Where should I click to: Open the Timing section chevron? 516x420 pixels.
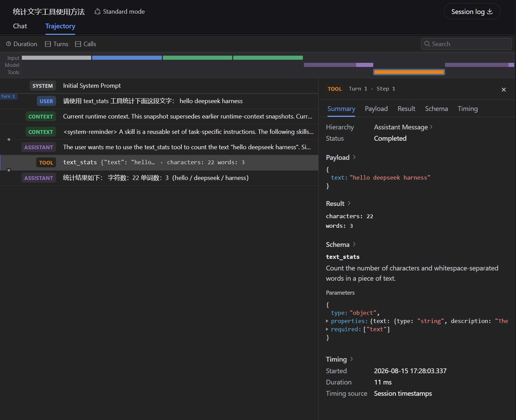coord(351,359)
